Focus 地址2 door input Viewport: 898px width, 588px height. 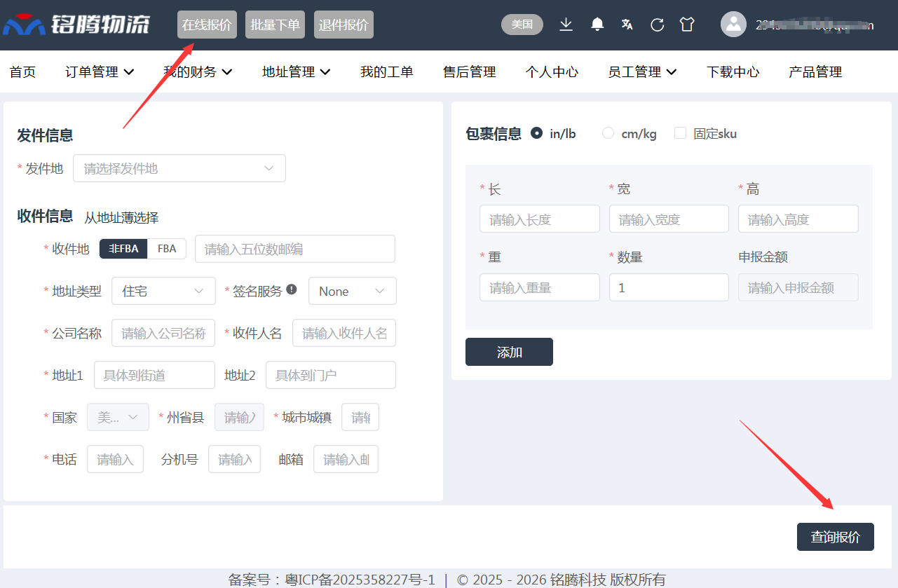[331, 375]
